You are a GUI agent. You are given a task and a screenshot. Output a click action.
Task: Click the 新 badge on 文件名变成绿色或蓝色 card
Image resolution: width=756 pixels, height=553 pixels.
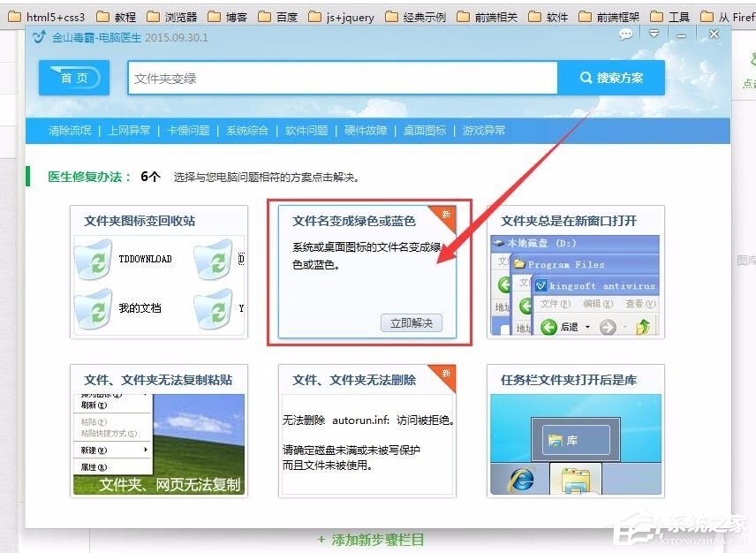tap(445, 214)
